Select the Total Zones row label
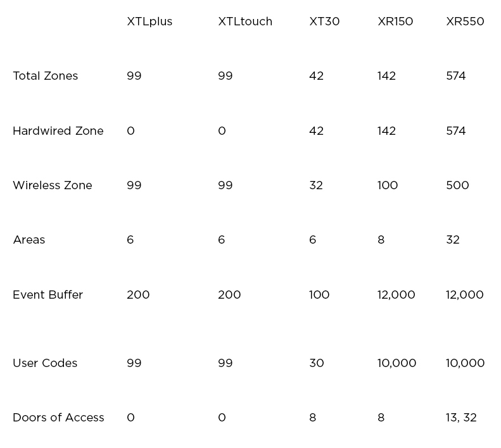Screen dimensions: 501x448 coord(46,76)
